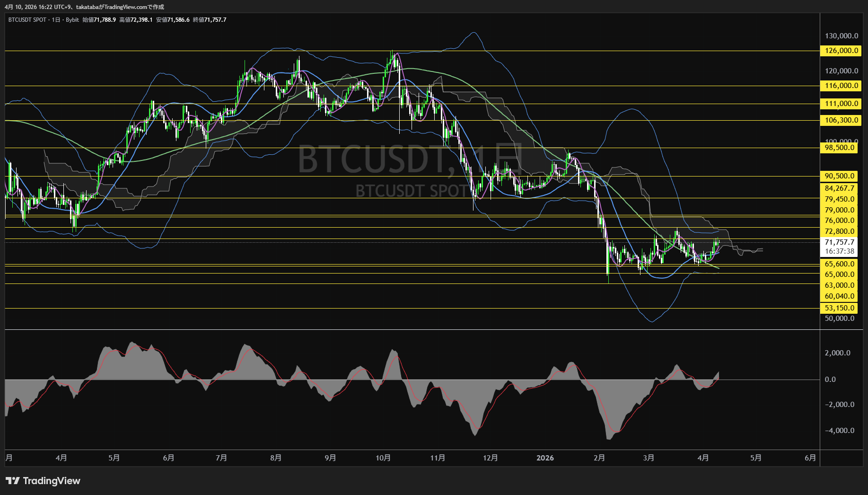Select the 7月 marker on time axis
This screenshot has width=868, height=495.
pyautogui.click(x=221, y=458)
